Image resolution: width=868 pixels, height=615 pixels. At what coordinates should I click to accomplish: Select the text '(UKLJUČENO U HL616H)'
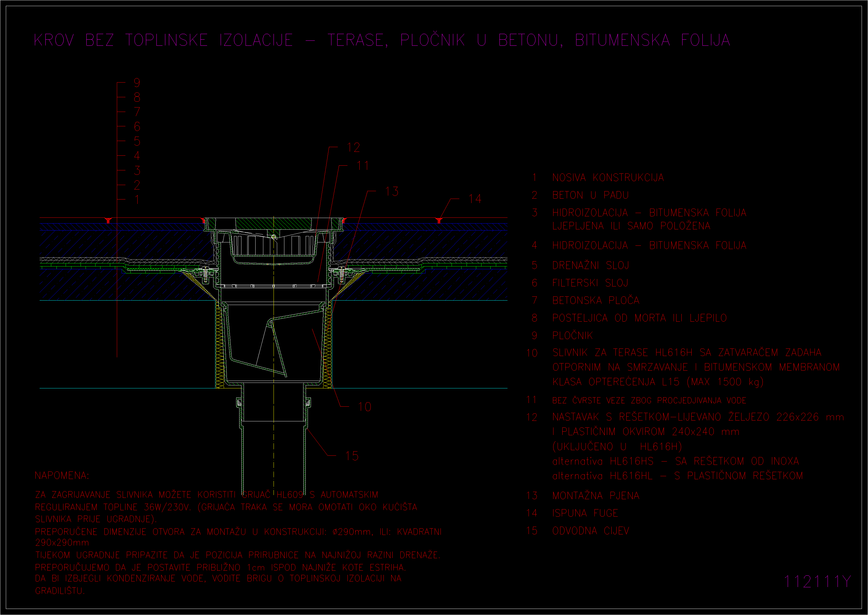point(617,447)
